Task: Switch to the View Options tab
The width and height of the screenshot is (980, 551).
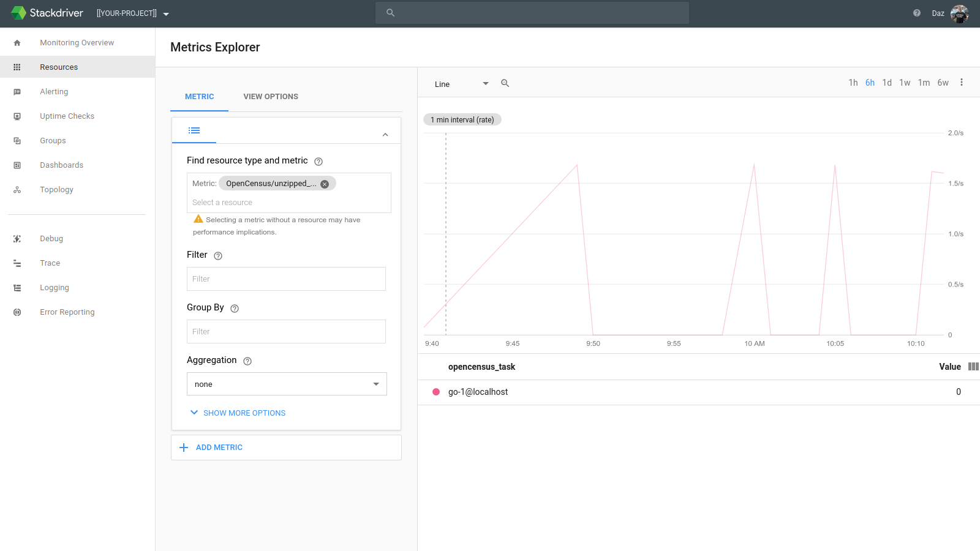Action: pyautogui.click(x=271, y=97)
